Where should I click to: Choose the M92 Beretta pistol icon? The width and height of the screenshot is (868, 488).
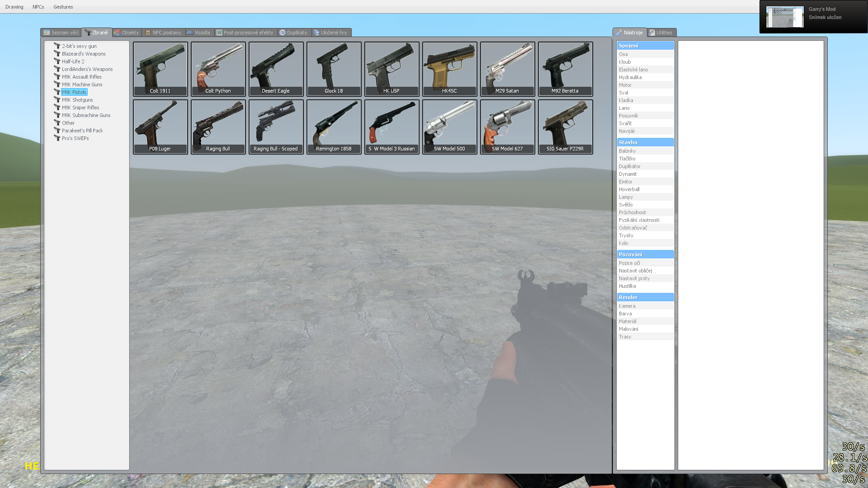click(566, 69)
